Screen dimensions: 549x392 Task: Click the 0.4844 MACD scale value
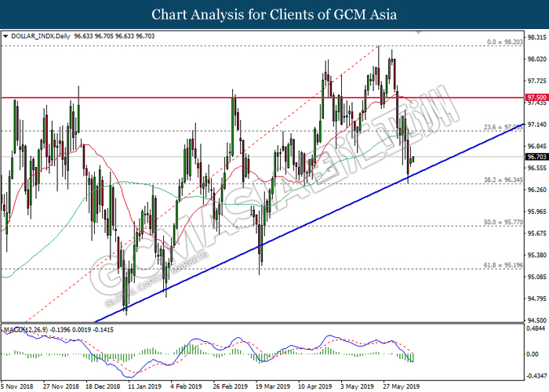point(536,330)
